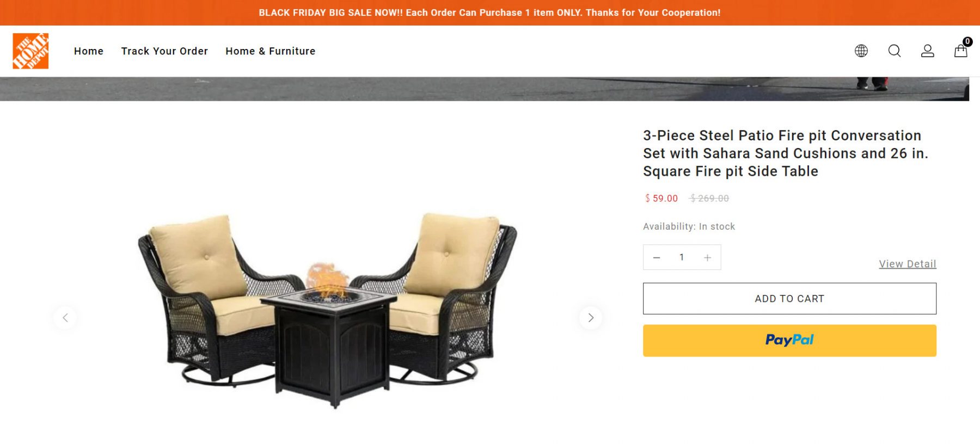This screenshot has height=444, width=980.
Task: Click the Black Friday sale banner
Action: click(489, 12)
